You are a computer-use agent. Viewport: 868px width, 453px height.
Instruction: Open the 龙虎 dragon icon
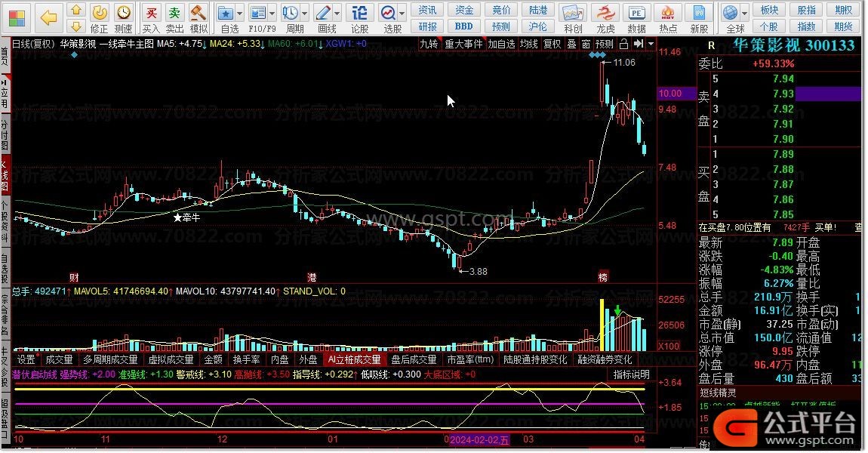click(605, 12)
